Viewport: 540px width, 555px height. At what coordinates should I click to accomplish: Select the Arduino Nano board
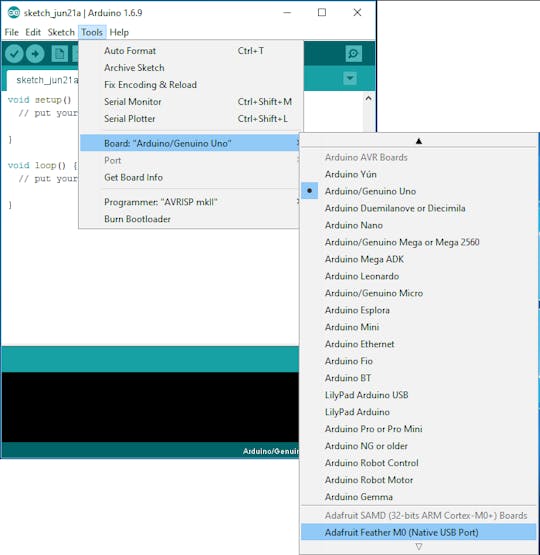tap(419, 225)
